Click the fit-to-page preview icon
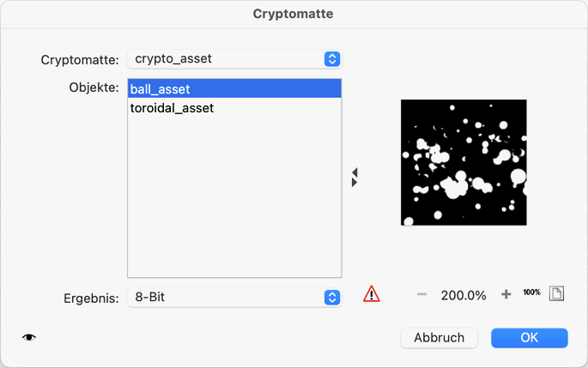The image size is (588, 368). tap(557, 294)
